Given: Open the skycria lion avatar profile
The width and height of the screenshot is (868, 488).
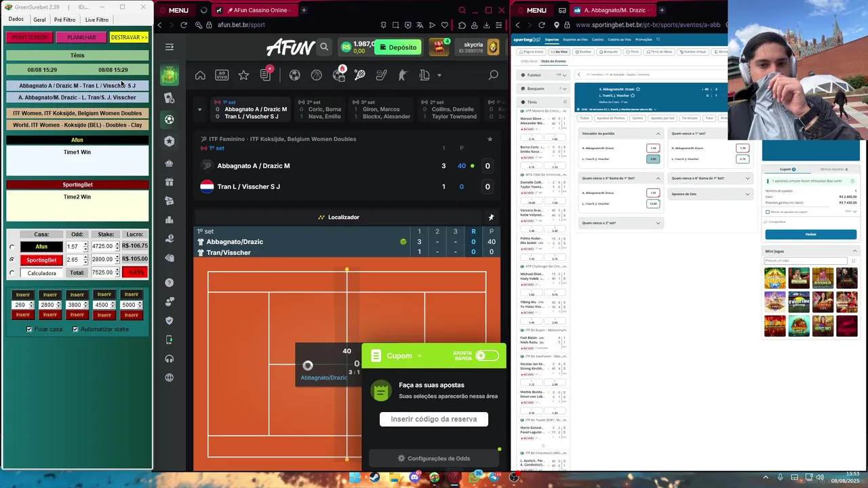Looking at the screenshot, I should pos(493,47).
